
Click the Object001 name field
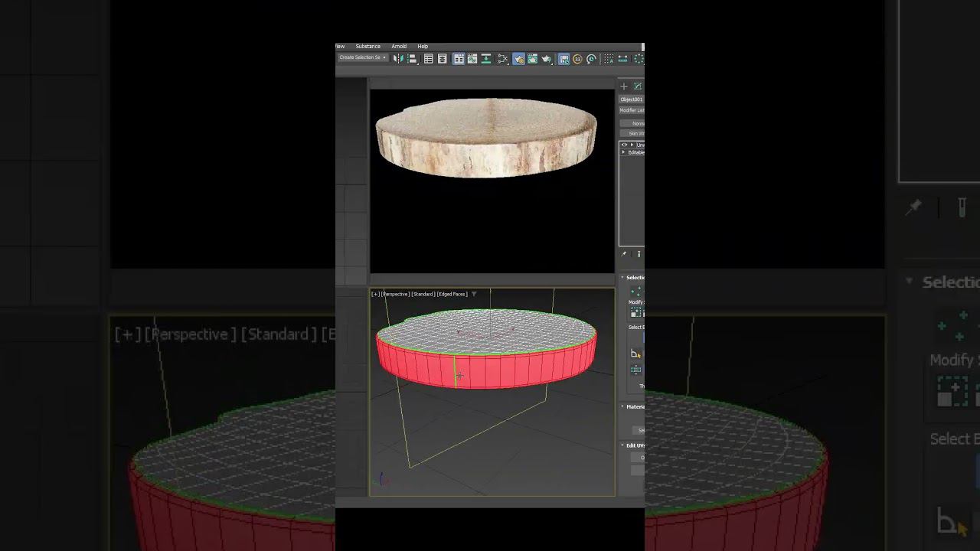tap(632, 99)
